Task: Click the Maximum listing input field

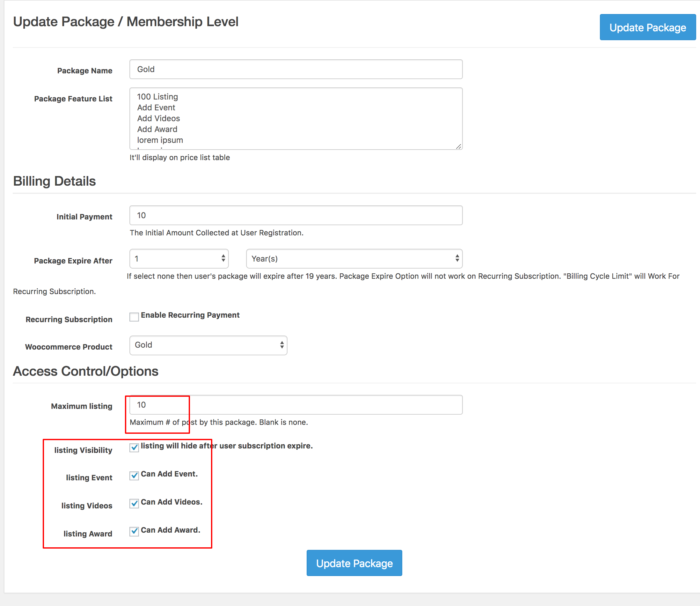Action: tap(296, 405)
